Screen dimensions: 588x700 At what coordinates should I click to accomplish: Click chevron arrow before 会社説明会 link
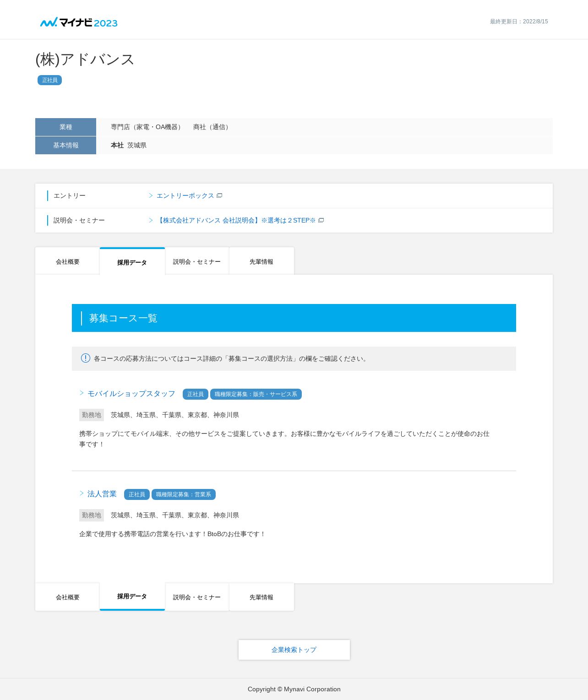click(151, 220)
